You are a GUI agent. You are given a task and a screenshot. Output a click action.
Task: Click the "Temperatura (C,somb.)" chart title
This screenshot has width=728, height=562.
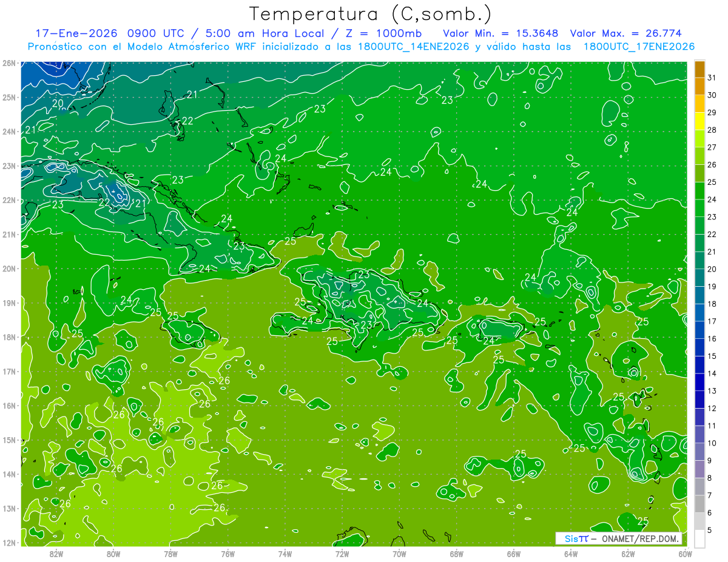(370, 14)
